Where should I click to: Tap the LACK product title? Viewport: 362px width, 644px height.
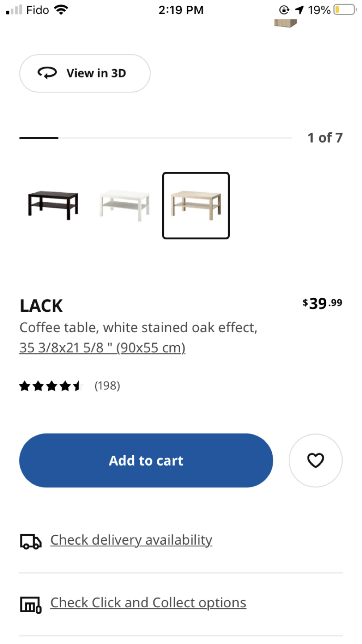(x=41, y=306)
